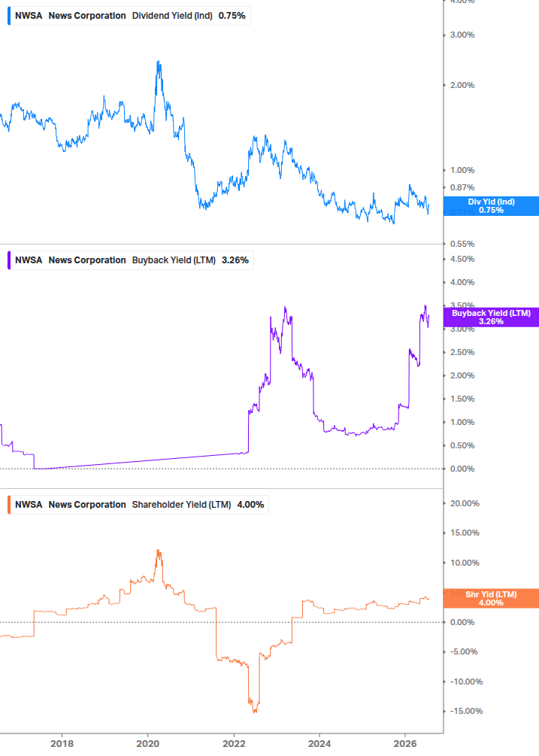Click the NWSA Shareholder Yield (LTM) legend label
This screenshot has height=756, width=539.
pyautogui.click(x=138, y=504)
